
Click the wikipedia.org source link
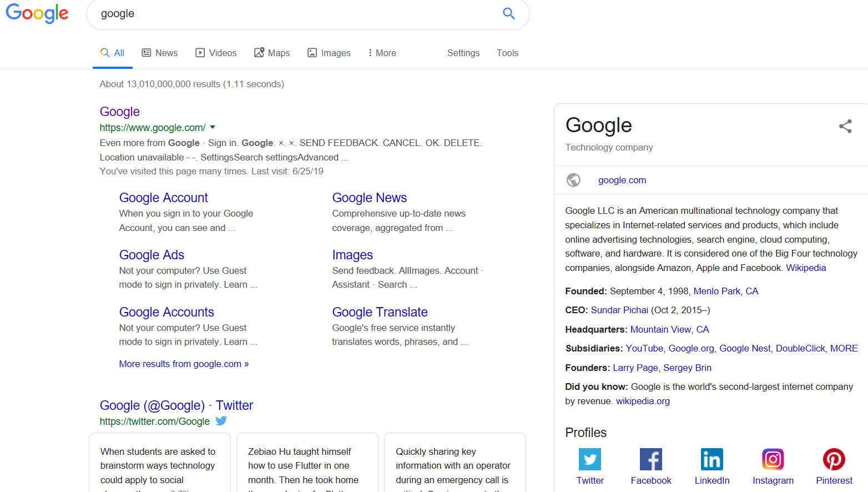[x=643, y=401]
